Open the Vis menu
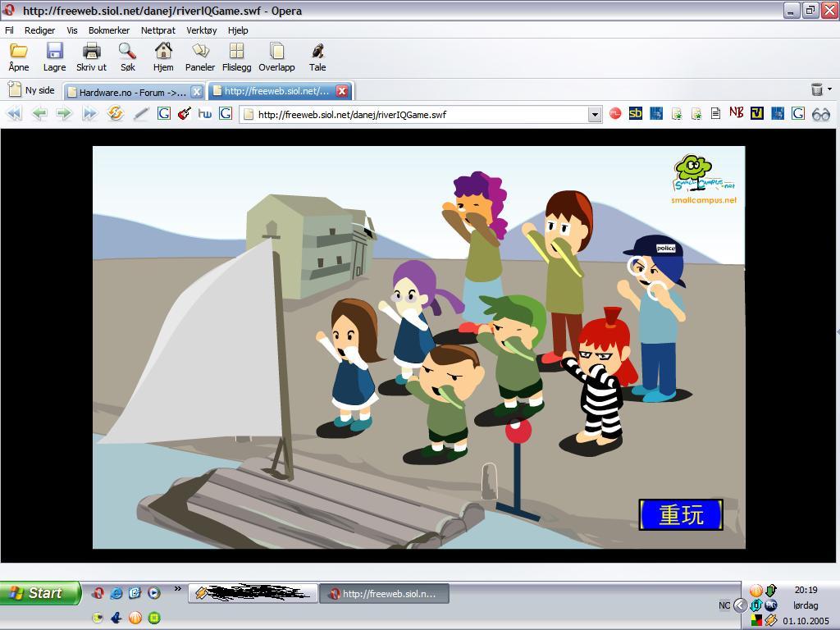The height and width of the screenshot is (630, 840). 72,30
